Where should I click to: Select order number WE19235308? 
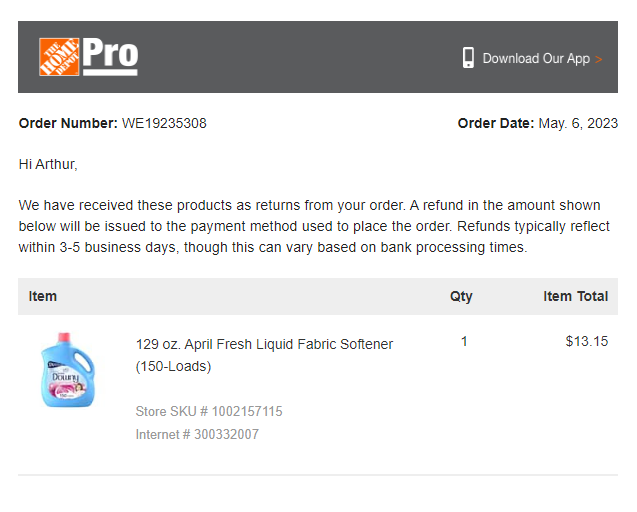(164, 123)
